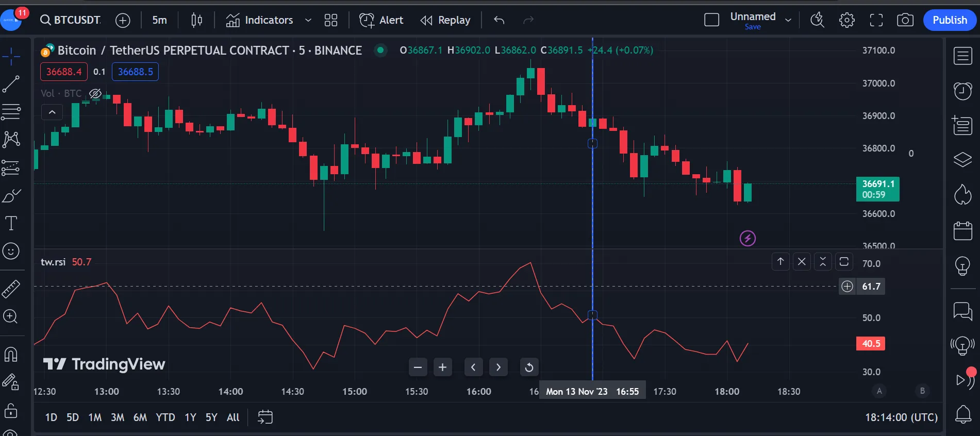Viewport: 980px width, 436px height.
Task: Select the brush drawing tool
Action: pos(11,196)
